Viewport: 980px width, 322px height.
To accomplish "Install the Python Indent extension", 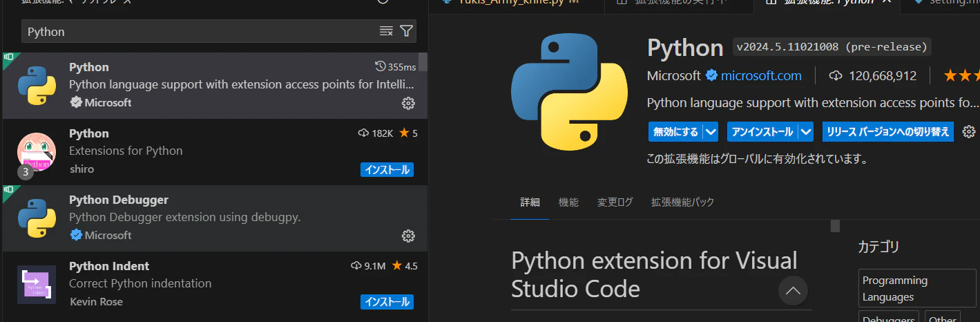I will click(x=387, y=302).
